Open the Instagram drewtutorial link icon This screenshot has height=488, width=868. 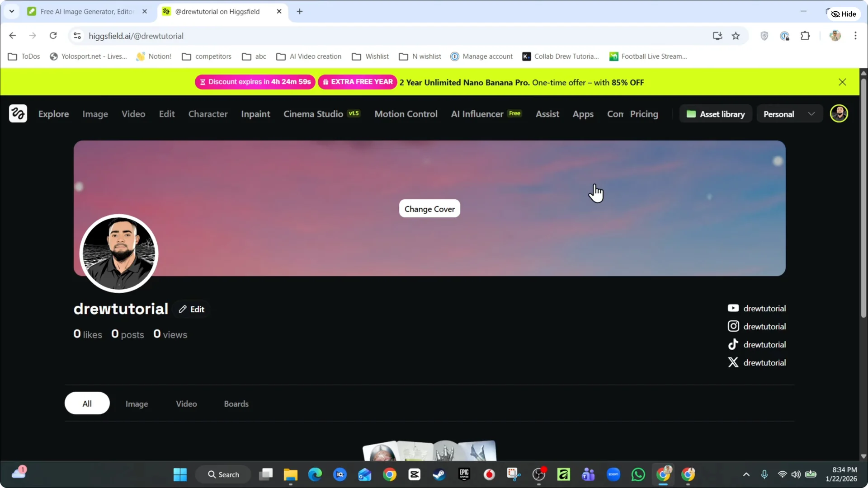click(x=733, y=326)
